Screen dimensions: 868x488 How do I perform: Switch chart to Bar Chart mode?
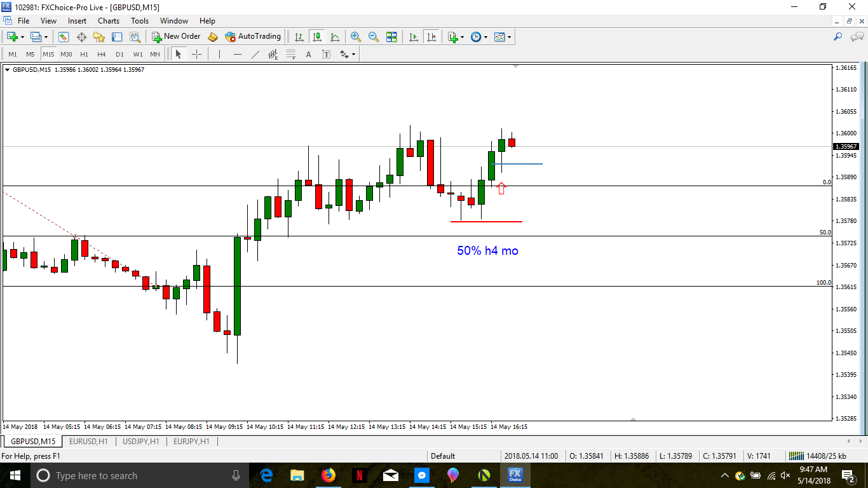point(299,37)
